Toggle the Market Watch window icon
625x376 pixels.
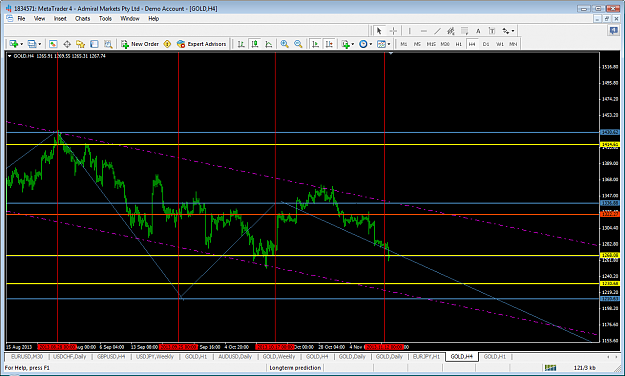tap(53, 44)
